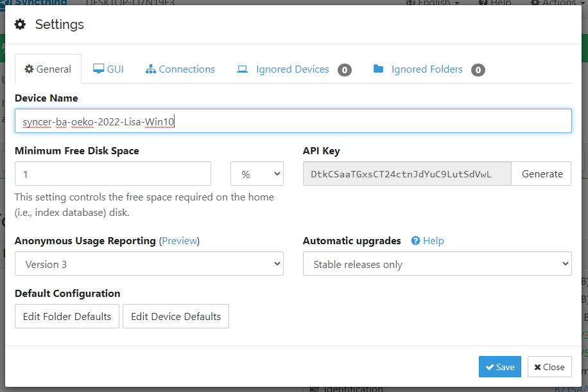Click Edit Device Defaults button
The height and width of the screenshot is (392, 588).
click(175, 316)
